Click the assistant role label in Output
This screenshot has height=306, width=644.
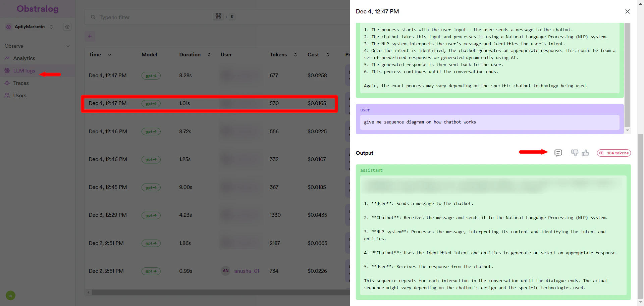pos(371,170)
